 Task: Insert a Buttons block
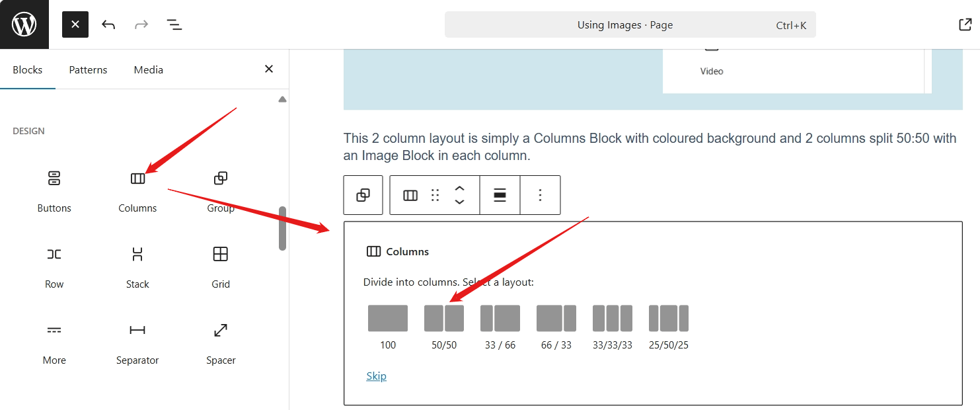click(x=54, y=192)
